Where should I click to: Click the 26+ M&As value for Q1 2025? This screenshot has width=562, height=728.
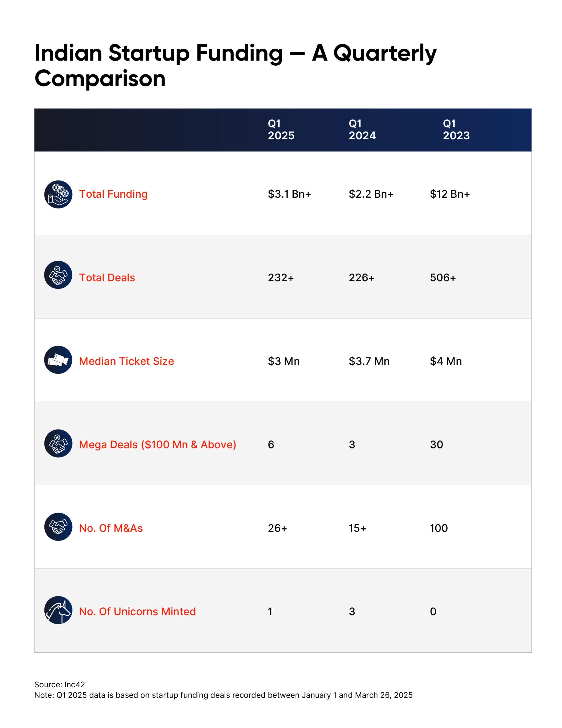(277, 528)
